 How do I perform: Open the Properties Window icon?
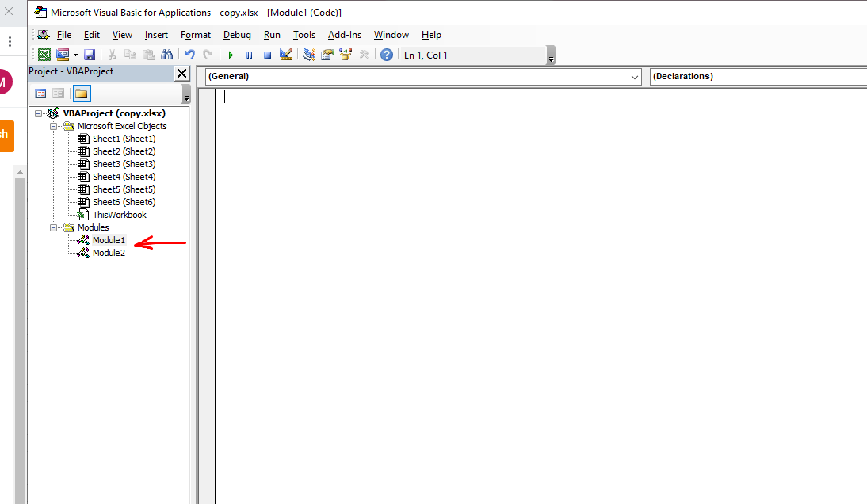[x=327, y=55]
